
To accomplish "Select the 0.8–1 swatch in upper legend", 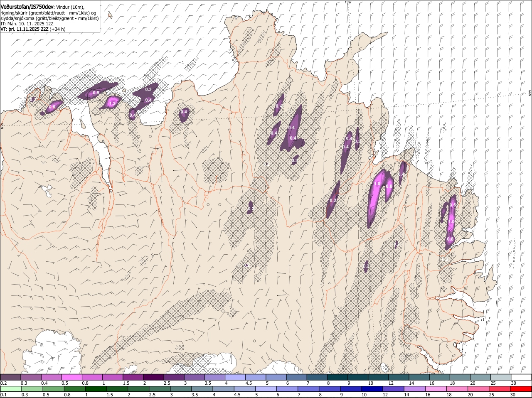I will [x=92, y=377].
